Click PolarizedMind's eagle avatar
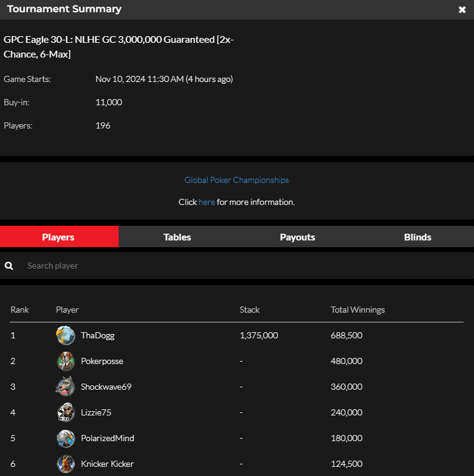The width and height of the screenshot is (474, 476). coord(65,438)
